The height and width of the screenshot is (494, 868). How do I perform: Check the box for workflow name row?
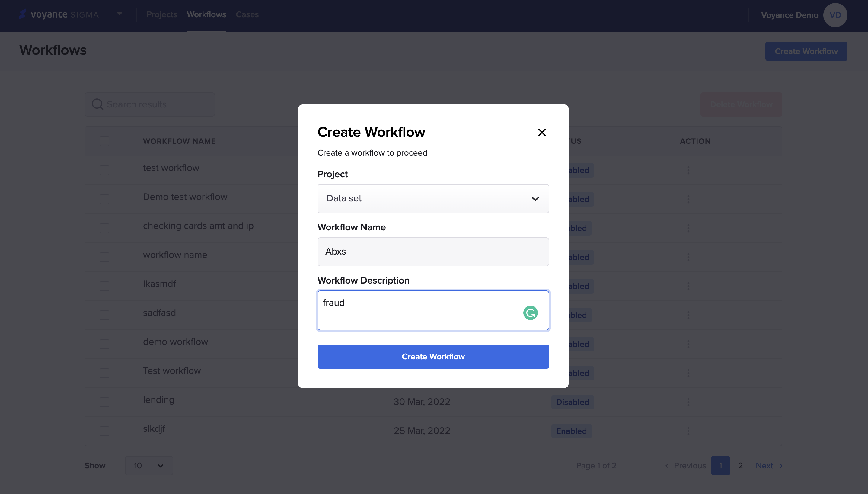click(104, 257)
